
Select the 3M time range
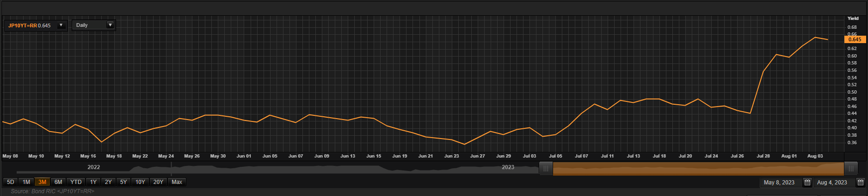[42, 182]
